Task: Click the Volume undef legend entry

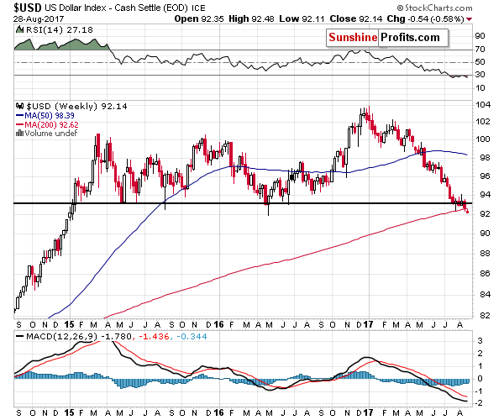Action: tap(50, 133)
